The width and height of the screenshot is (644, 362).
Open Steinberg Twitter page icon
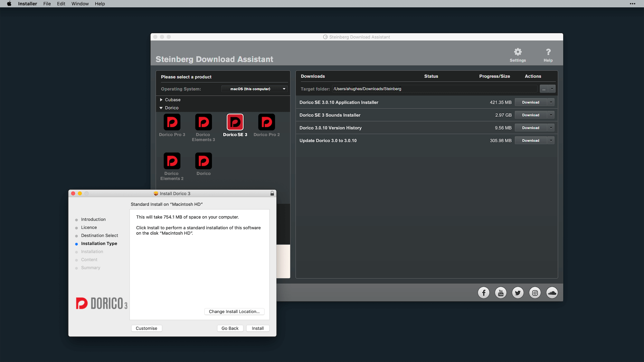point(518,293)
